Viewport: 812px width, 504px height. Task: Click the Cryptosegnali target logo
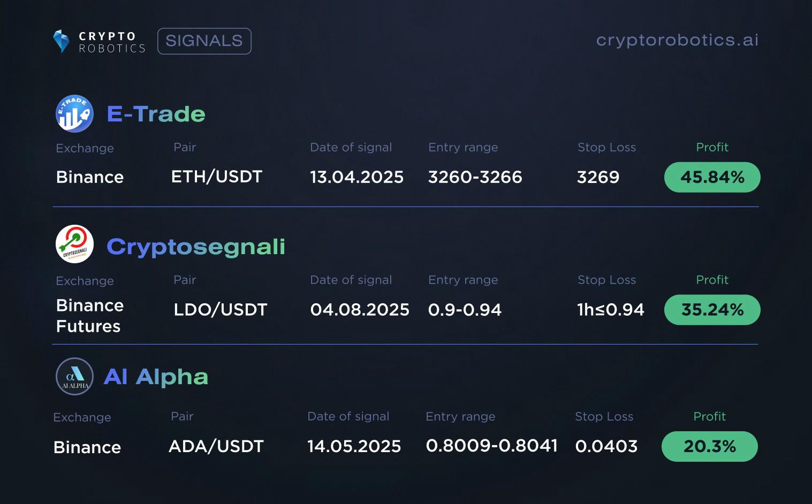[x=75, y=244]
